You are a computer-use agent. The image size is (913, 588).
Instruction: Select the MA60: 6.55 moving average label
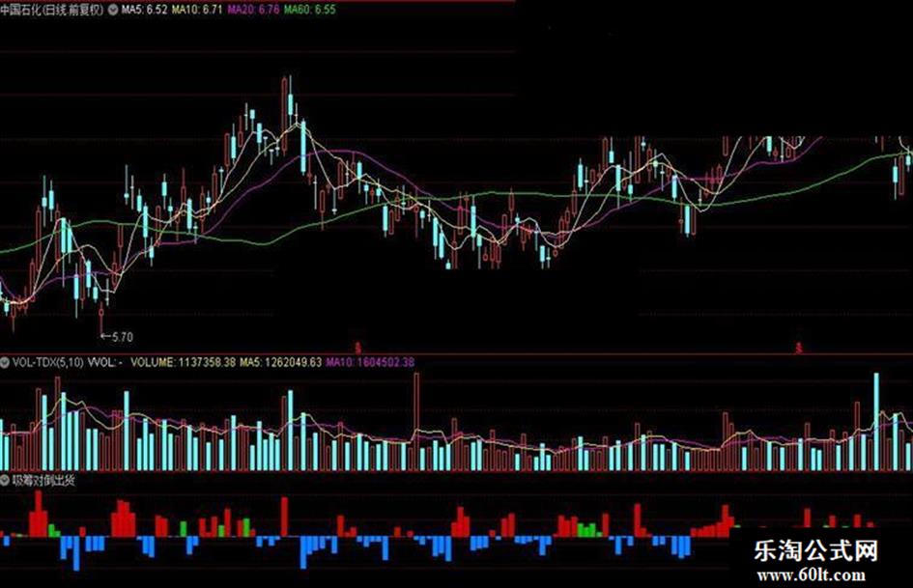(x=310, y=10)
